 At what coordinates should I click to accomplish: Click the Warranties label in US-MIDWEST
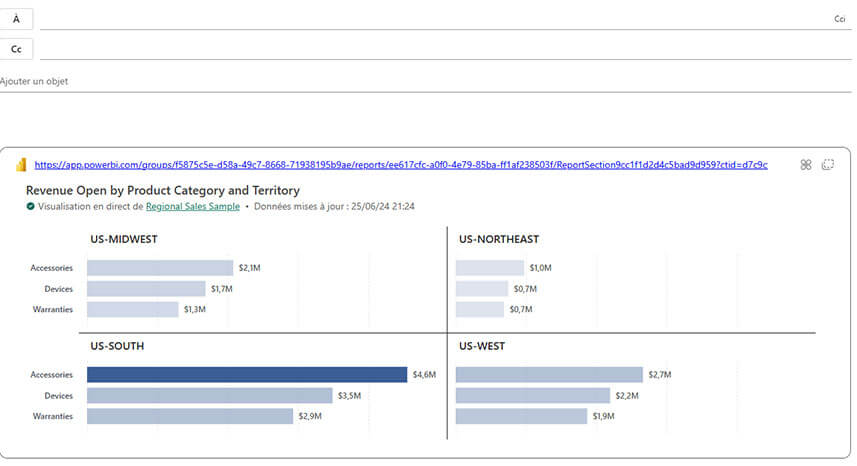52,309
